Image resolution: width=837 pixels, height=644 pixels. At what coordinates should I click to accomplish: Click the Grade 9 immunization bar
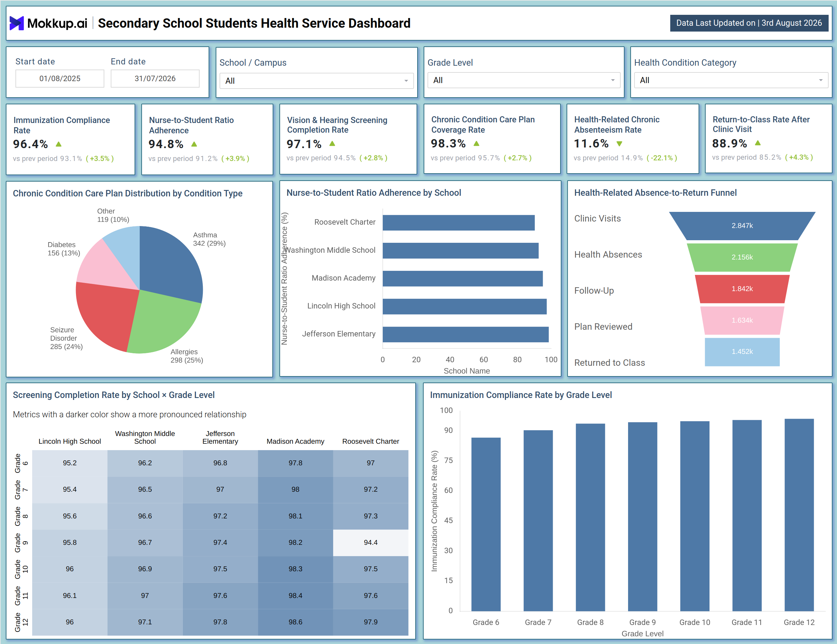tap(643, 517)
